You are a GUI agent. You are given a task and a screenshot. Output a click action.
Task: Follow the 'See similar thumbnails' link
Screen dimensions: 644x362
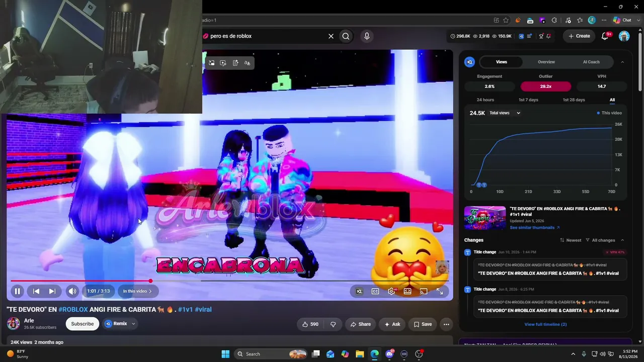pyautogui.click(x=534, y=228)
